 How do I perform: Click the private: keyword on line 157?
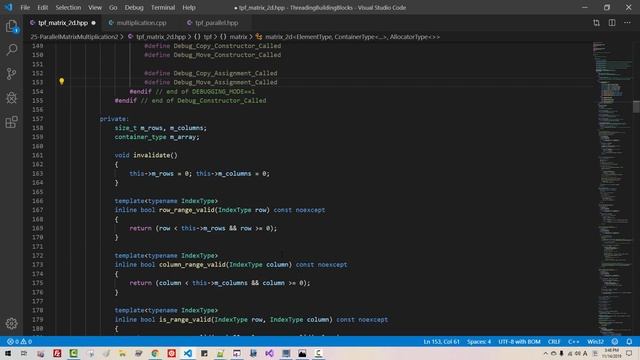(x=114, y=119)
